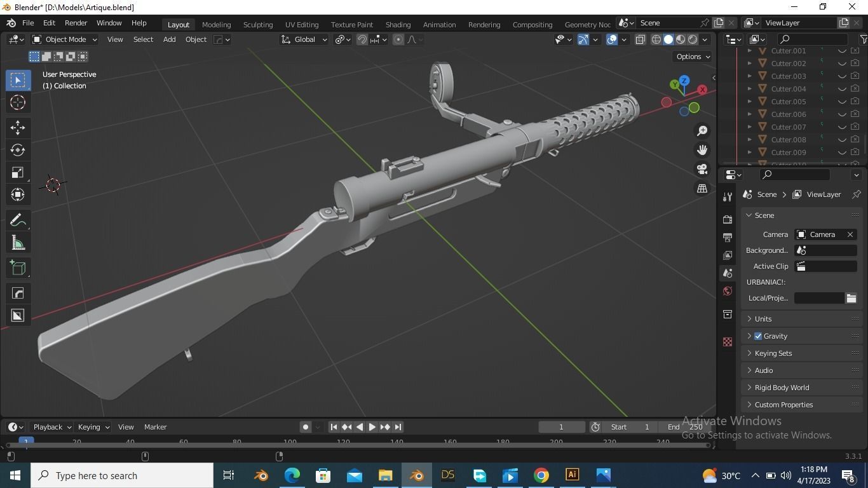Toggle camera view icon in viewport
868x488 pixels.
702,169
